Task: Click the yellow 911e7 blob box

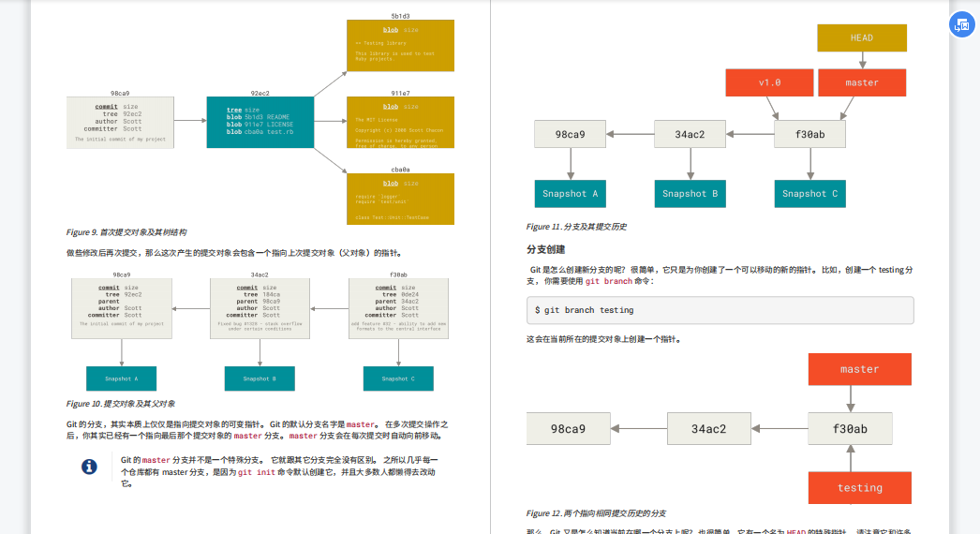Action: tap(401, 122)
